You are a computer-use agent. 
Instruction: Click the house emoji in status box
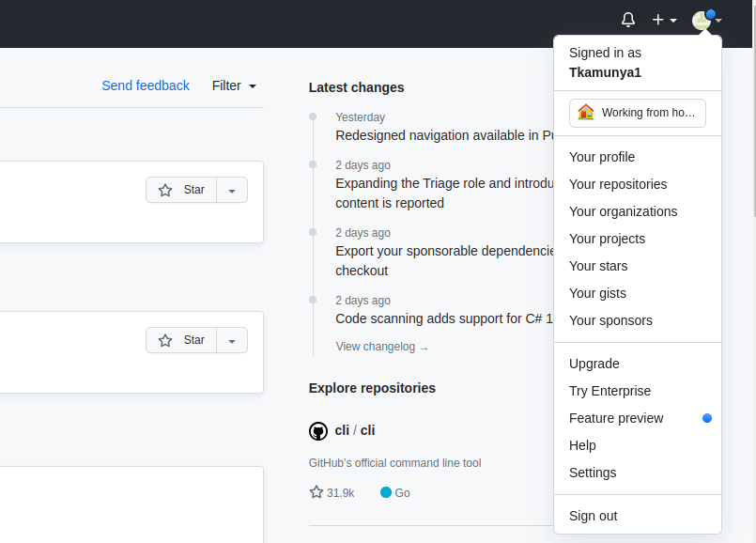[x=586, y=113]
